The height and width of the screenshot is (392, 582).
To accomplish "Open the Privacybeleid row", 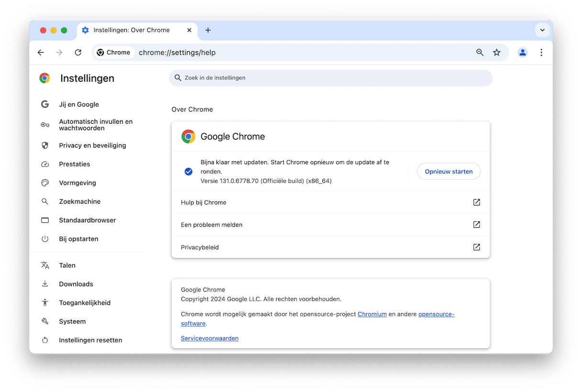I will pyautogui.click(x=331, y=247).
